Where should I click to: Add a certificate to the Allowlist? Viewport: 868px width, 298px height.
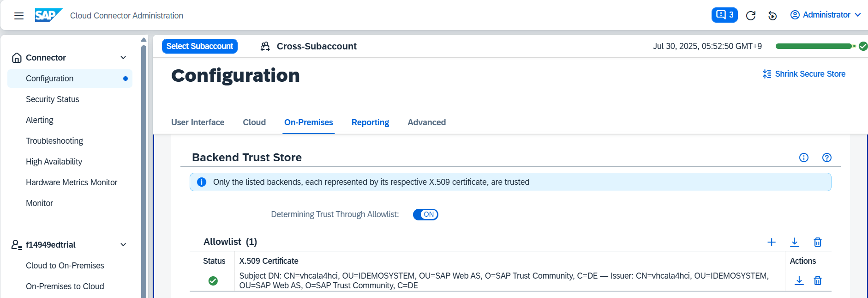pos(772,242)
